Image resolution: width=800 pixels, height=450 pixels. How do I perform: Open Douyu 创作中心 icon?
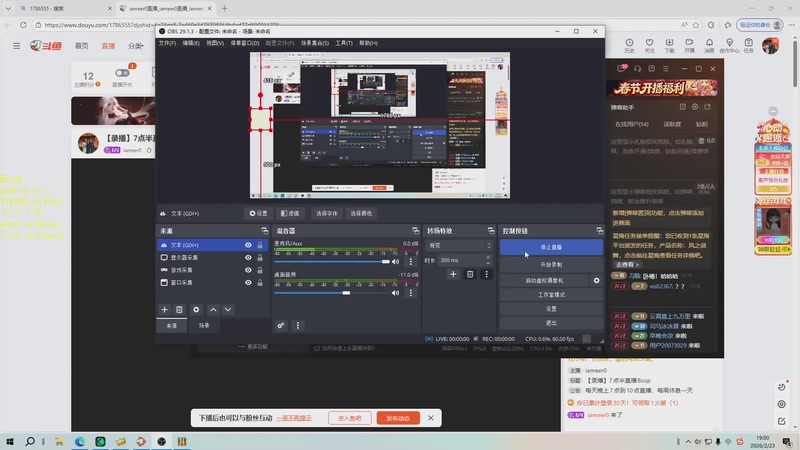(x=729, y=45)
